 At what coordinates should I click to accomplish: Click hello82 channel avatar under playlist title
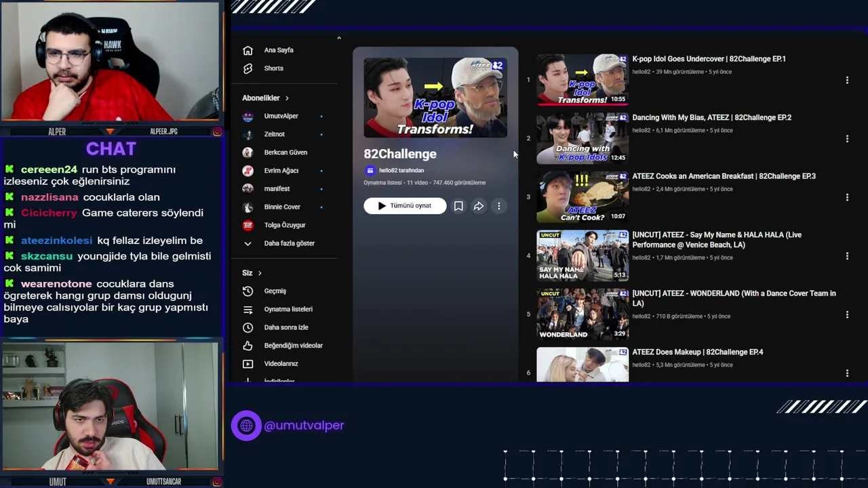[x=370, y=171]
